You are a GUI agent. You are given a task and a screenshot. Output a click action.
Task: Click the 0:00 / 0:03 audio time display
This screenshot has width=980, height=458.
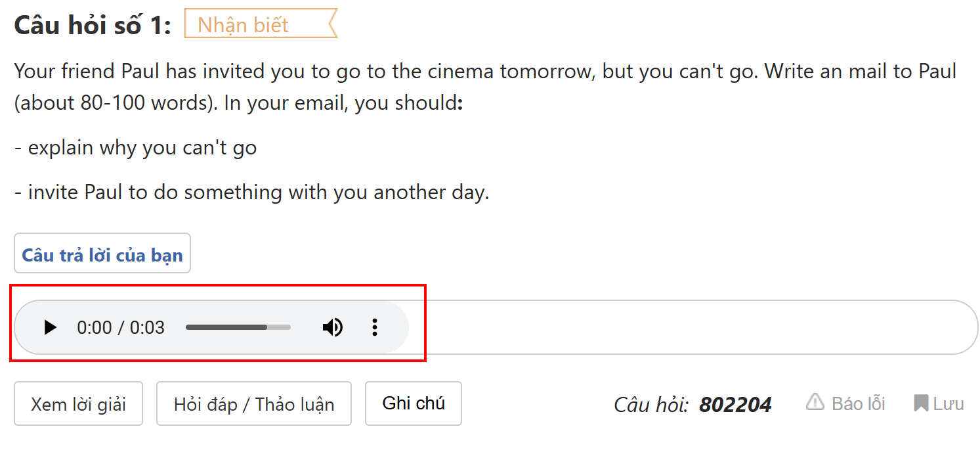click(121, 327)
